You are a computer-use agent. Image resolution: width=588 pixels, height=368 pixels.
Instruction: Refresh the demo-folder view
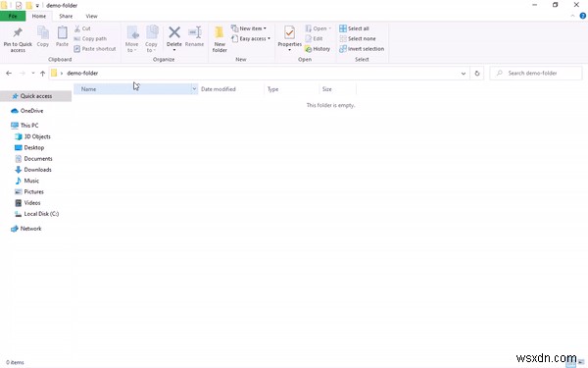[x=477, y=74]
